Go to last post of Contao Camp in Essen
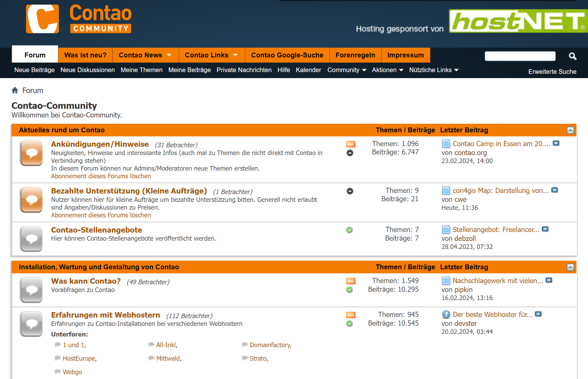 pos(556,143)
